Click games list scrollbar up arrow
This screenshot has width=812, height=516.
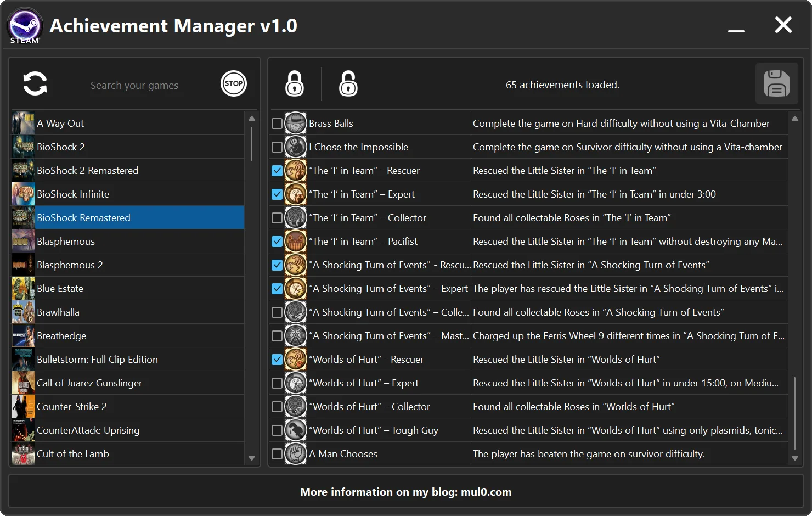pos(252,119)
